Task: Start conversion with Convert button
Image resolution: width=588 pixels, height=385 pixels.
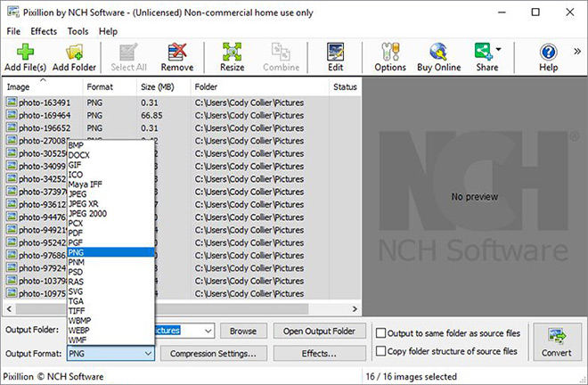Action: [x=557, y=342]
